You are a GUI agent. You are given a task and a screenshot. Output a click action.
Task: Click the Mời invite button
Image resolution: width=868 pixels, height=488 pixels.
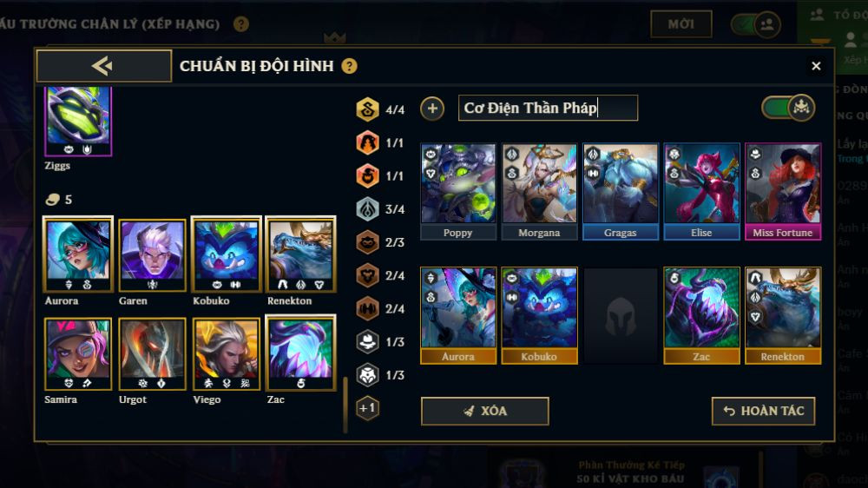[x=681, y=23]
